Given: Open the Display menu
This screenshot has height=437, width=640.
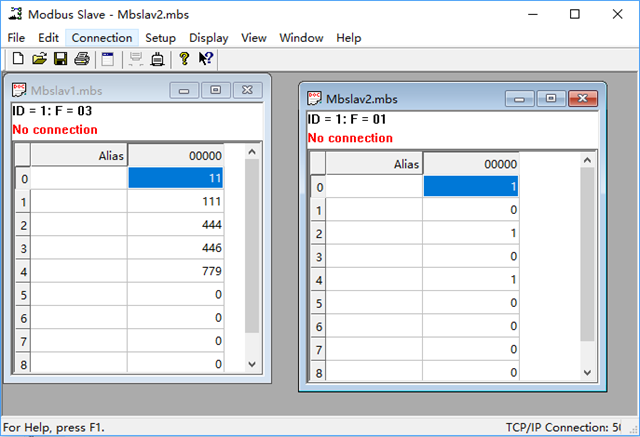Looking at the screenshot, I should (x=208, y=38).
